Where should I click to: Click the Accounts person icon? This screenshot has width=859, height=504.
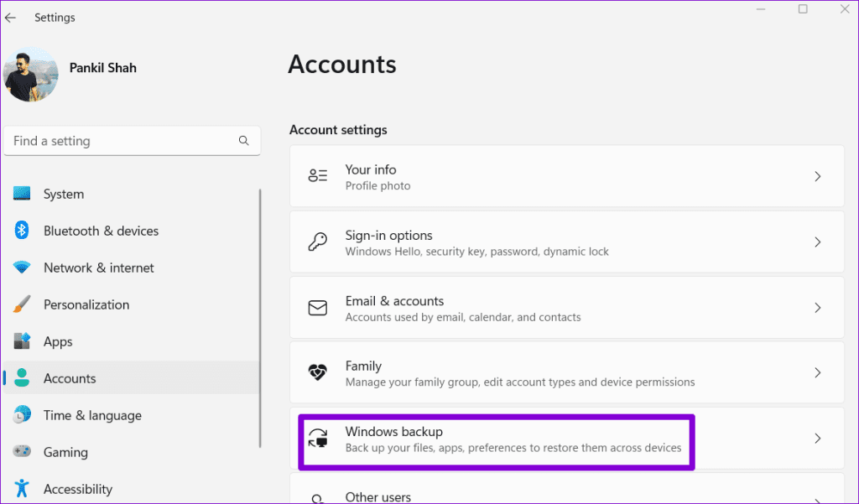point(22,377)
